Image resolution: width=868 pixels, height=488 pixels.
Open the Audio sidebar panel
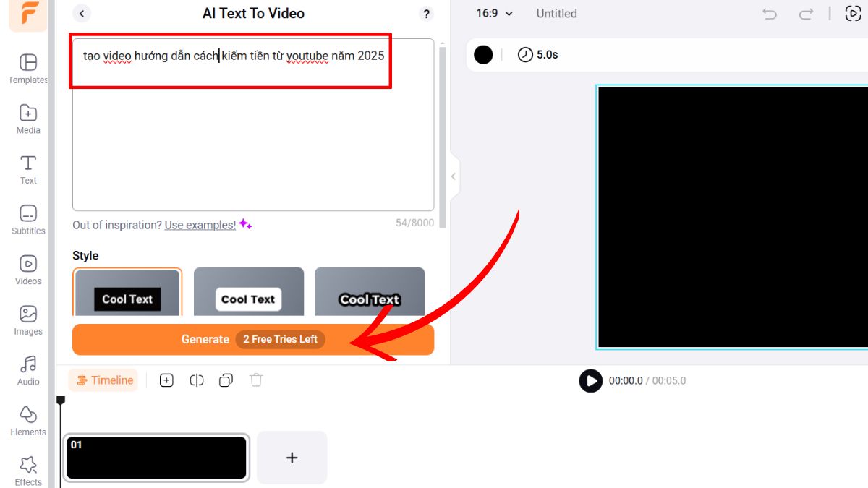[28, 370]
